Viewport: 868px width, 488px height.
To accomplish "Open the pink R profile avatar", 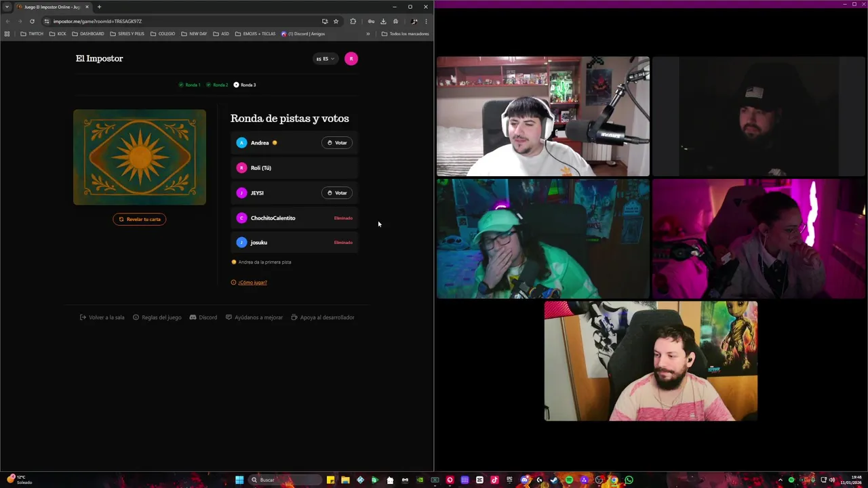I will pyautogui.click(x=351, y=59).
